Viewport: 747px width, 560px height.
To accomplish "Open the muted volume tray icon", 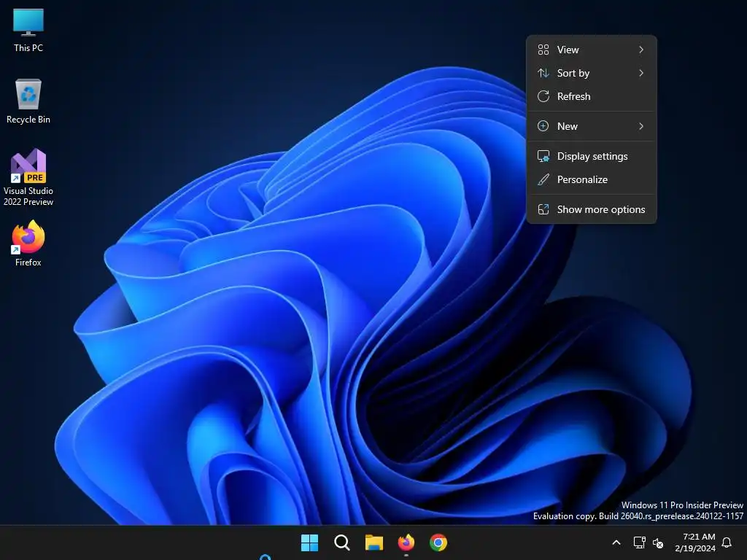I will click(x=658, y=542).
